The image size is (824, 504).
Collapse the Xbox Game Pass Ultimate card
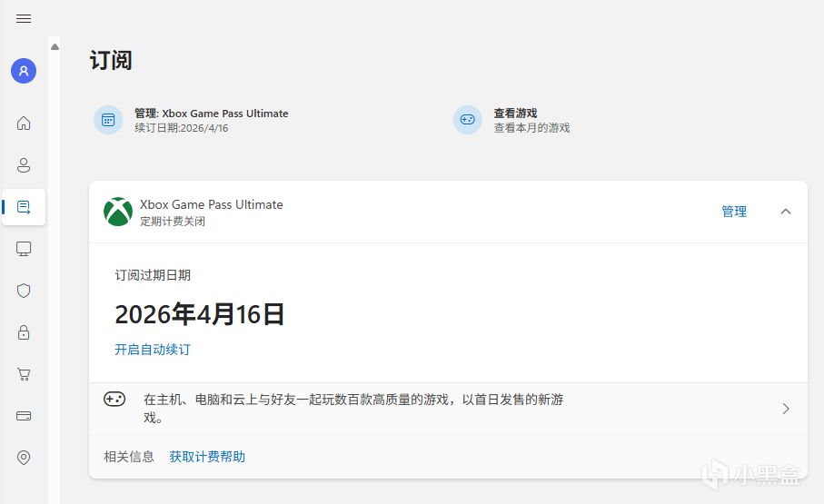coord(786,212)
